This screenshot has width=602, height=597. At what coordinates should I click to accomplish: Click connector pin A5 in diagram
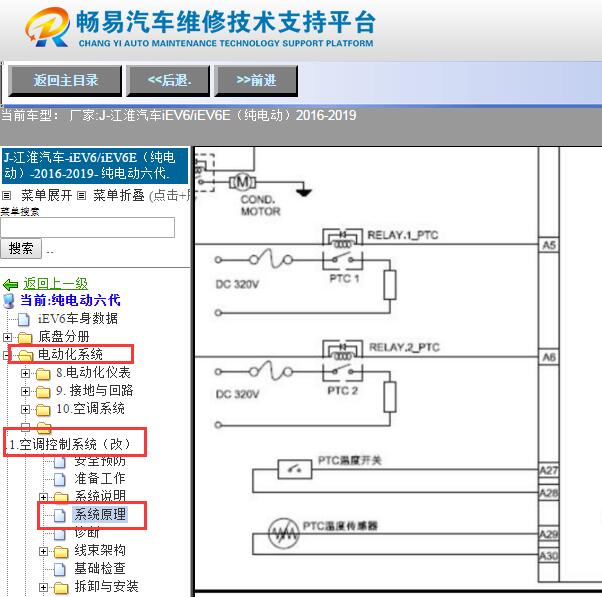(x=549, y=245)
